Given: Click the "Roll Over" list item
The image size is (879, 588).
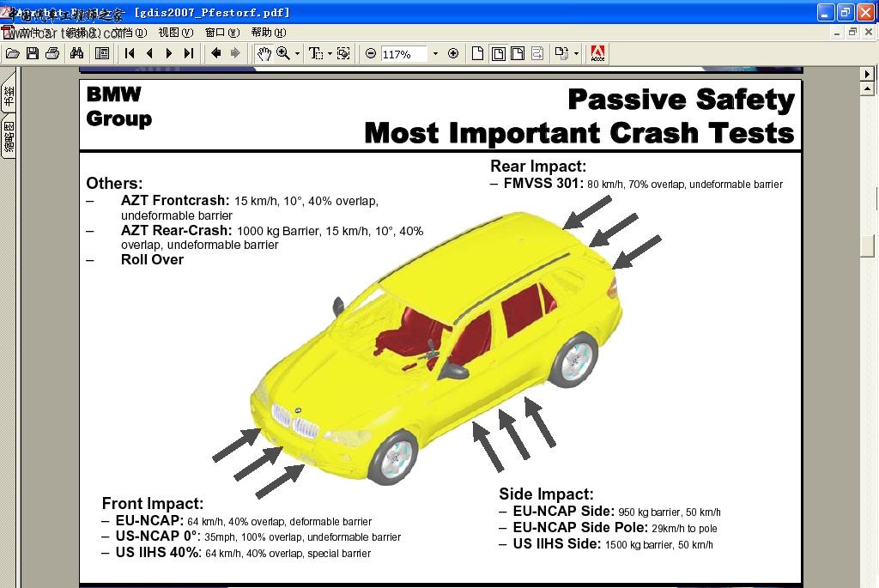Looking at the screenshot, I should [152, 259].
